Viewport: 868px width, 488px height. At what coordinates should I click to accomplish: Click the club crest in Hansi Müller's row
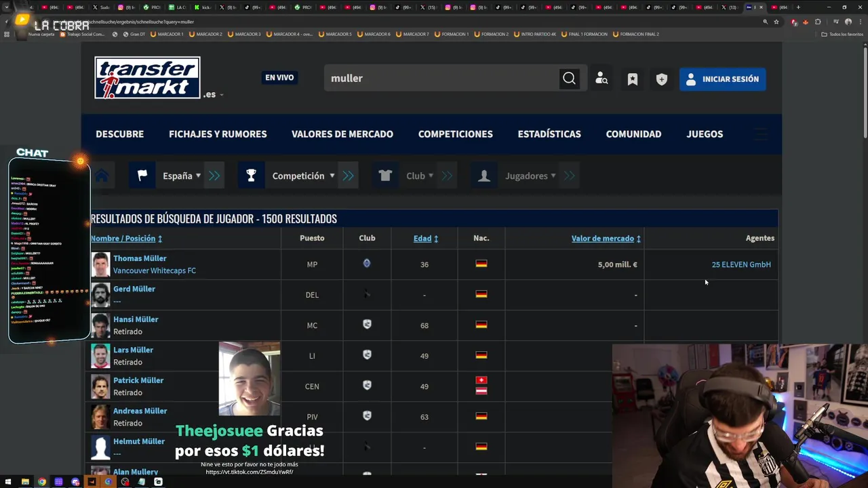[367, 325]
